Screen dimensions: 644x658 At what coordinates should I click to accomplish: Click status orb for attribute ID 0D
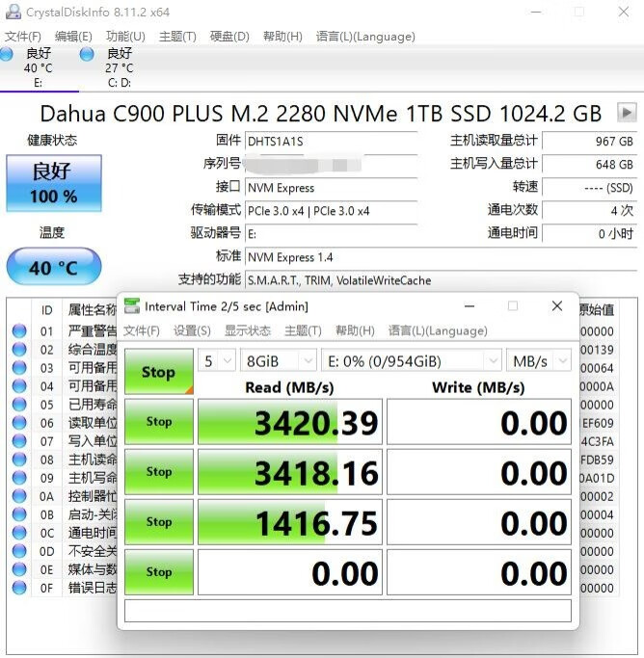pyautogui.click(x=19, y=551)
